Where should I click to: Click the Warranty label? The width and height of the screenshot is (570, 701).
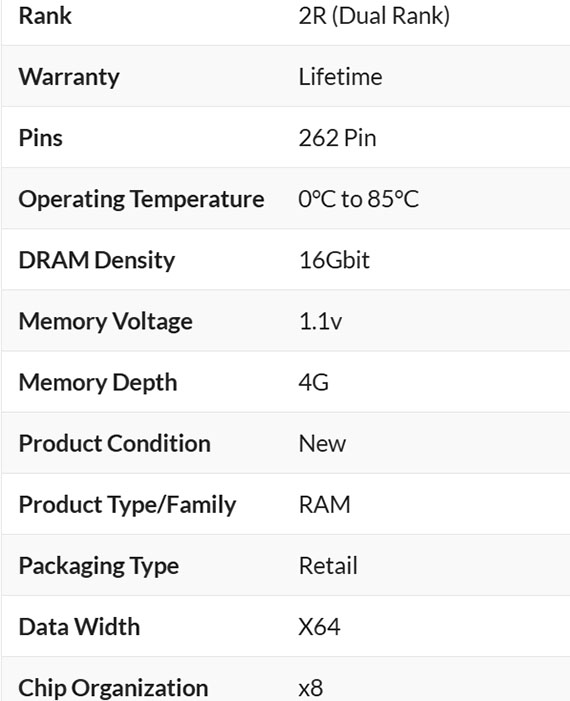69,77
